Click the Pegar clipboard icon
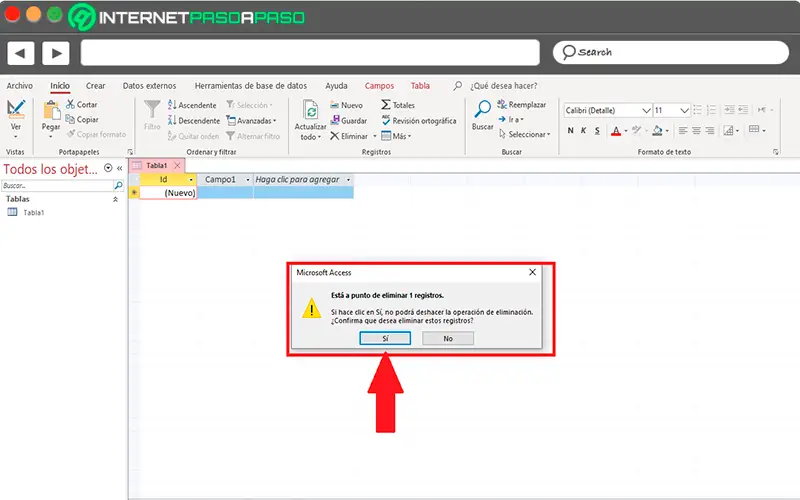Viewport: 800px width, 500px height. pos(51,110)
